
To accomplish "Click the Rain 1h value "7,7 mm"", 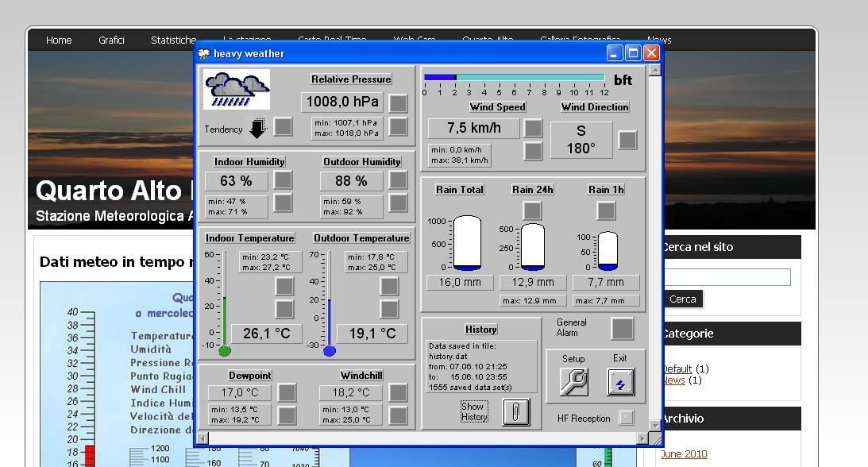I will [x=606, y=282].
